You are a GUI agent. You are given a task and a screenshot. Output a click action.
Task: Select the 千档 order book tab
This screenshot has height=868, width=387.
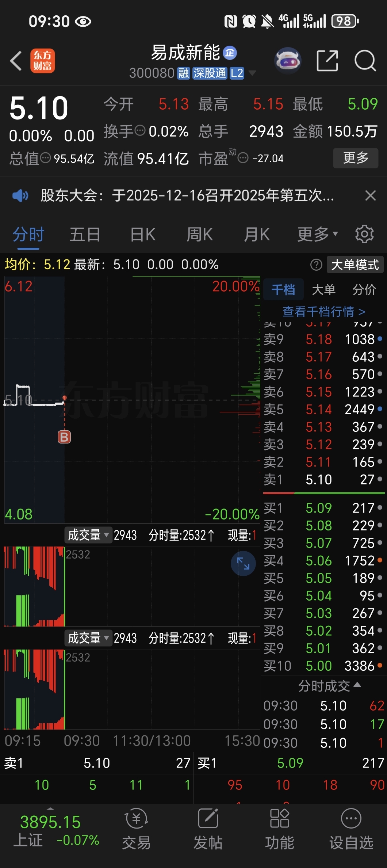coord(283,290)
